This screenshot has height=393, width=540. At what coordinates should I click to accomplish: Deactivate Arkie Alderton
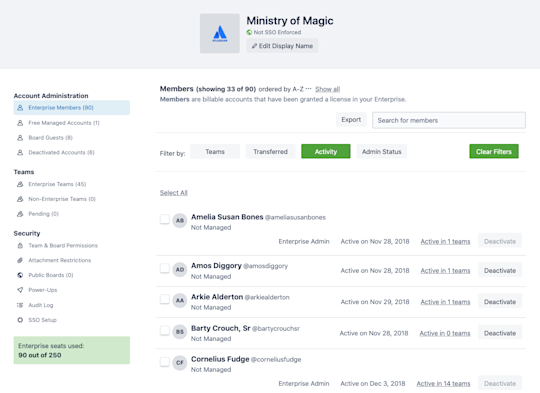[500, 302]
